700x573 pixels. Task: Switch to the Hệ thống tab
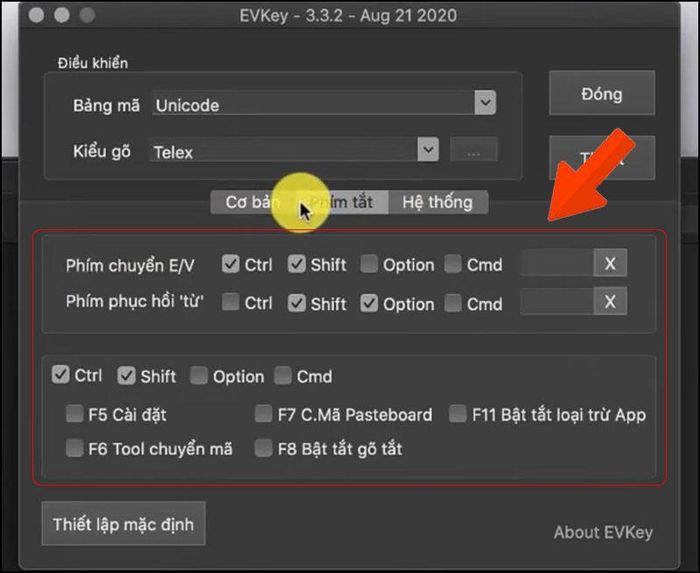coord(438,202)
